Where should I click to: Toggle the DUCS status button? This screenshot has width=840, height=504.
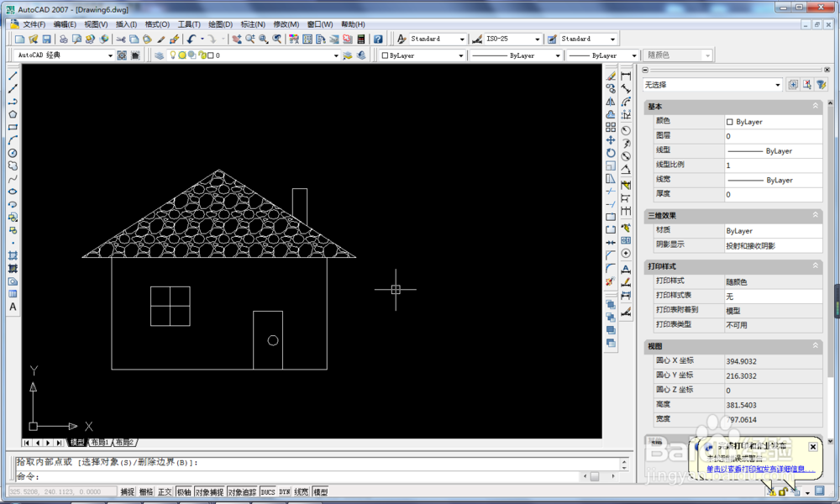click(268, 491)
